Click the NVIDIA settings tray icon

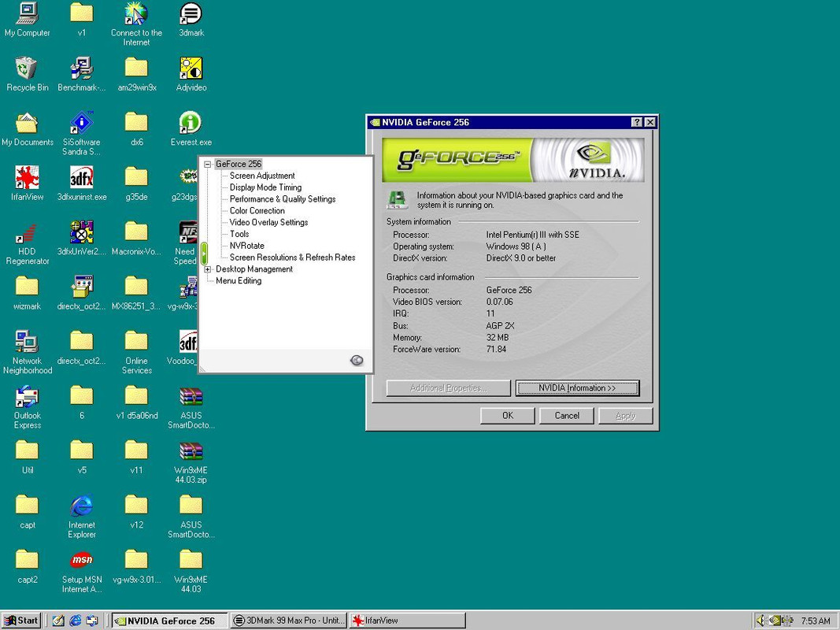coord(775,621)
